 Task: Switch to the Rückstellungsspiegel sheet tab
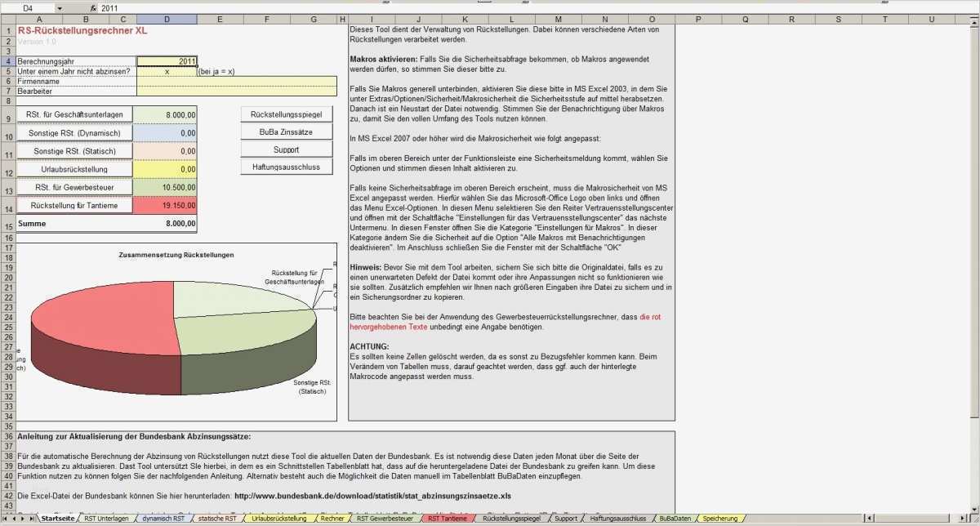pos(511,519)
